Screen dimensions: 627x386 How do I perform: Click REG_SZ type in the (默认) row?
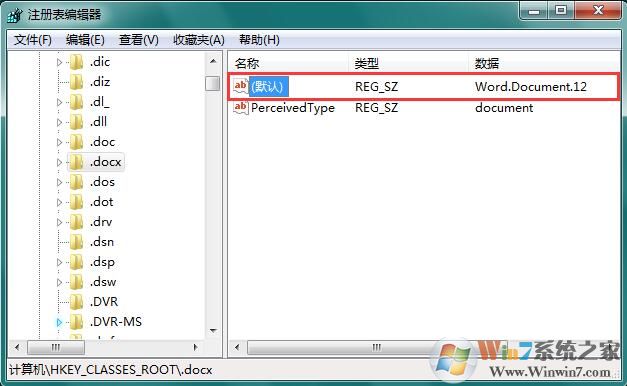pyautogui.click(x=376, y=86)
